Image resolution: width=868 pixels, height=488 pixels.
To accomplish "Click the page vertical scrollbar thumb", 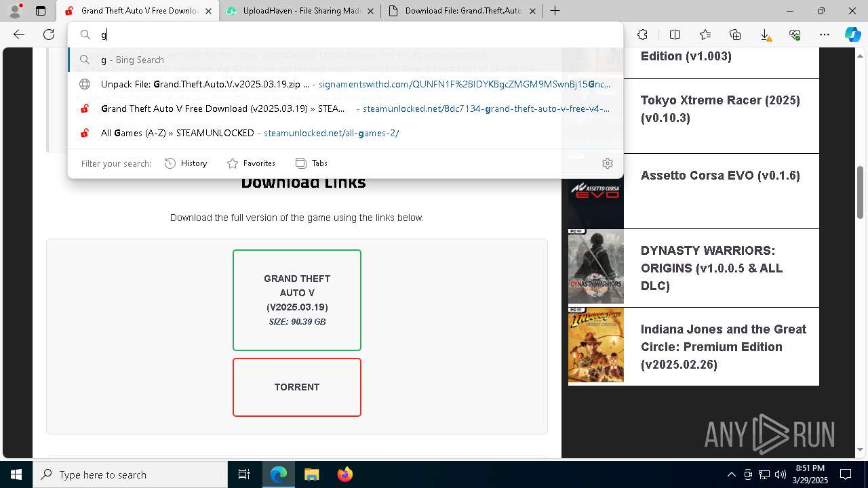I will (x=861, y=192).
